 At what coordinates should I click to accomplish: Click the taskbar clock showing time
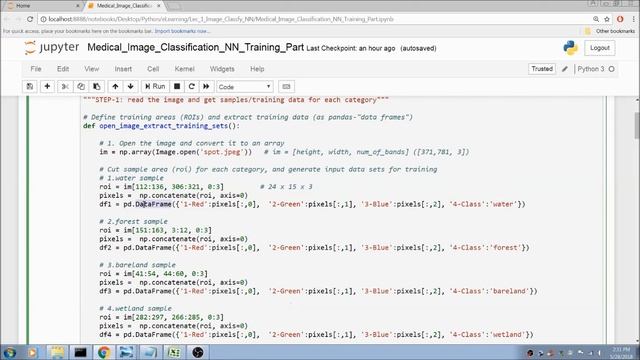621,353
